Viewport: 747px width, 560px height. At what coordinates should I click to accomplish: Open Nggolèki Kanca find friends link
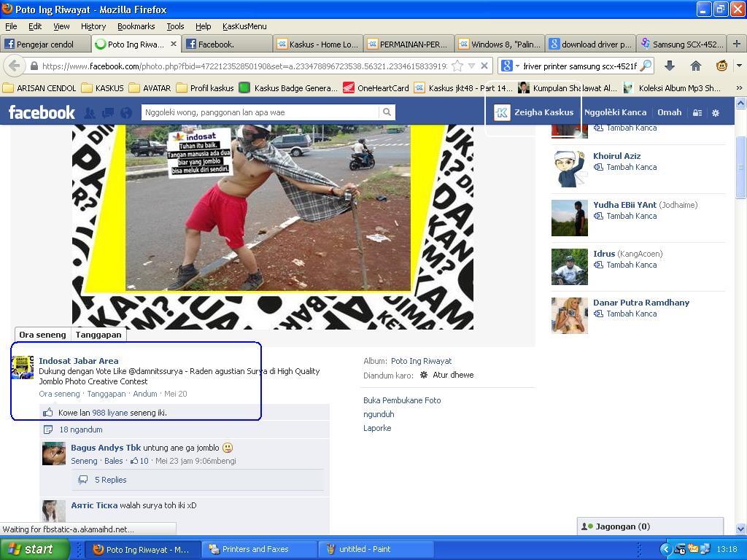(x=615, y=112)
